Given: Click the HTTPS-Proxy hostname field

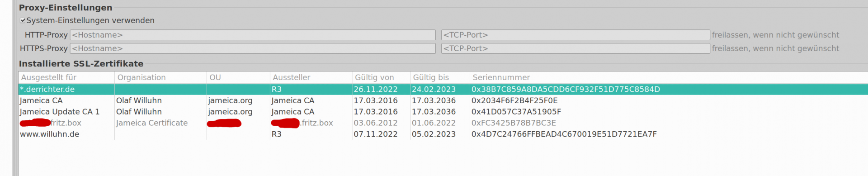Looking at the screenshot, I should click(x=253, y=48).
